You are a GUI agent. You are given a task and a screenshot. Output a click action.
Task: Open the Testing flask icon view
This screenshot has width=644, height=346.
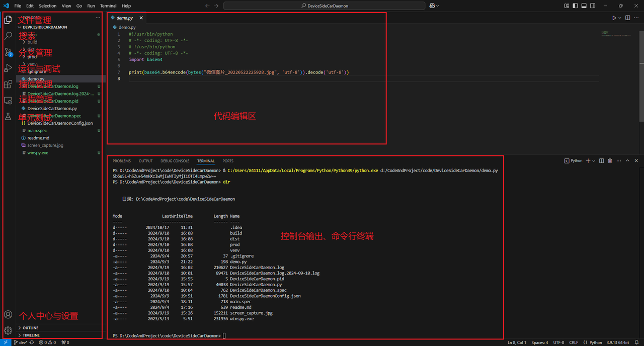(8, 117)
